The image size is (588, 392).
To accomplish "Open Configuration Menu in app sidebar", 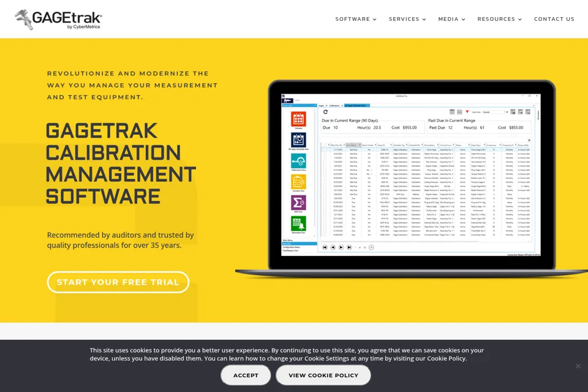I will 298,247.
